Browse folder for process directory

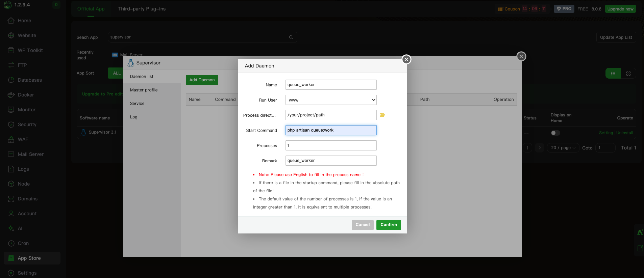382,115
